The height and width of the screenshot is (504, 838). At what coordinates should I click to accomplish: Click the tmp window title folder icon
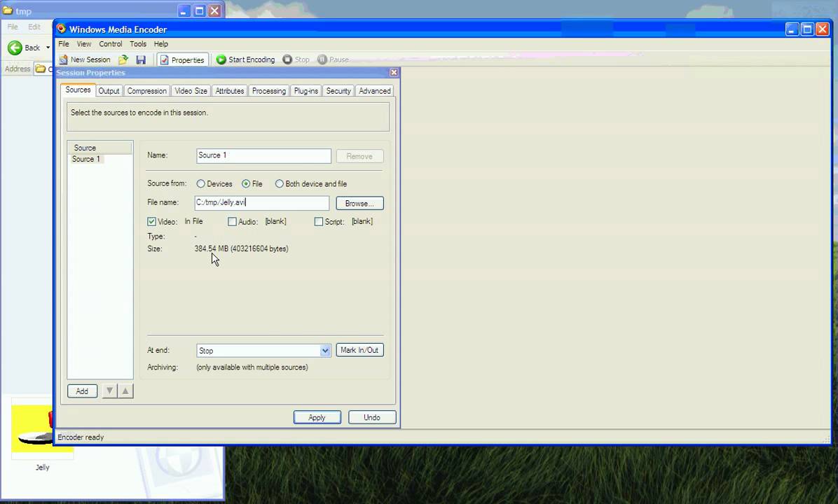pos(8,10)
